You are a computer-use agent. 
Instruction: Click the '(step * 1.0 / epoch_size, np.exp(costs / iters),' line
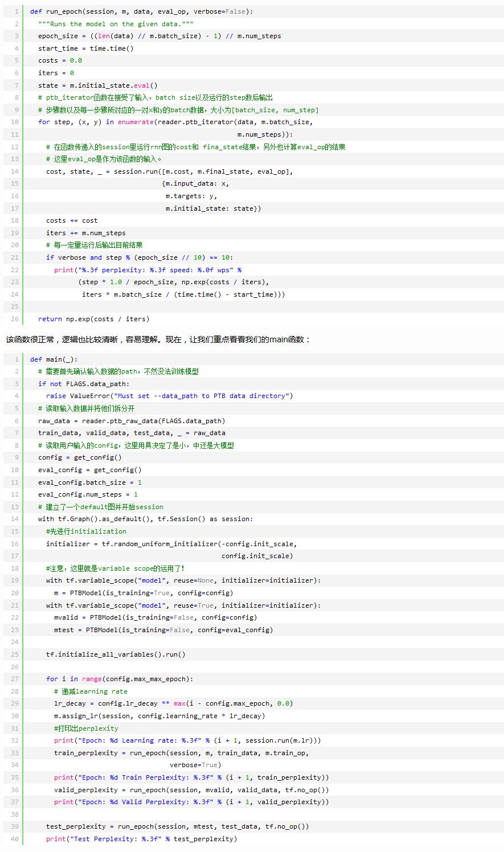pyautogui.click(x=174, y=282)
